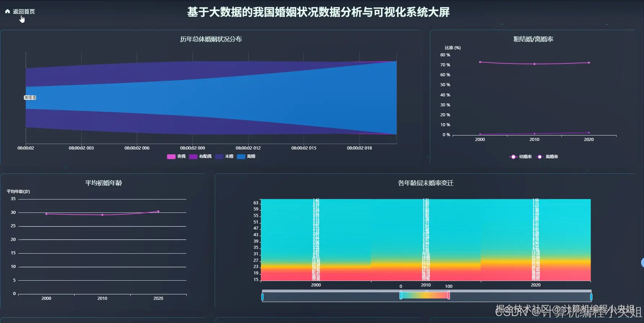
Task: Click the visual map high handle at 100
Action: [x=448, y=295]
